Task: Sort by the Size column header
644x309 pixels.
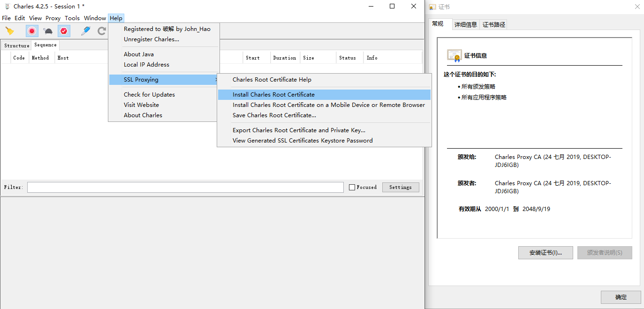Action: (x=318, y=58)
